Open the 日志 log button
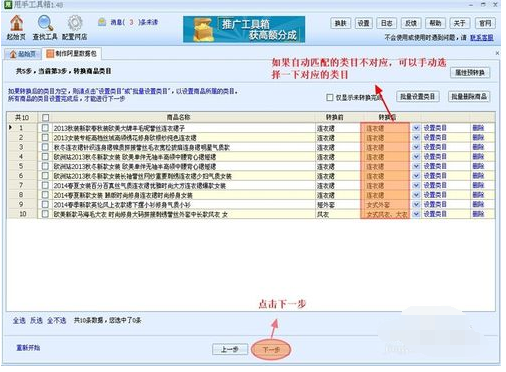Image resolution: width=506 pixels, height=372 pixels. [x=386, y=23]
